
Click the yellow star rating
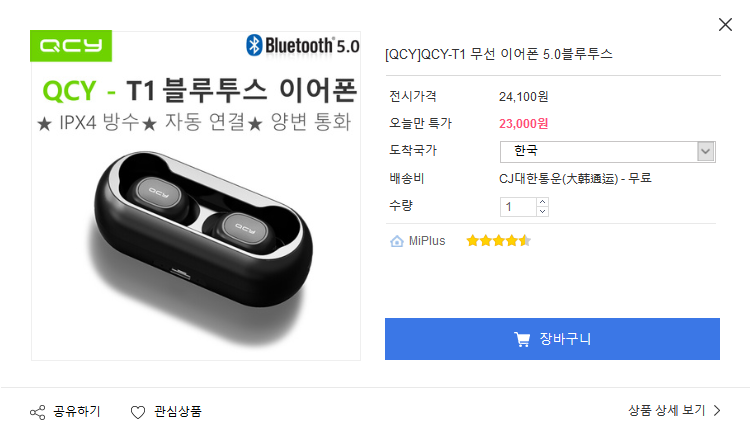coord(498,241)
